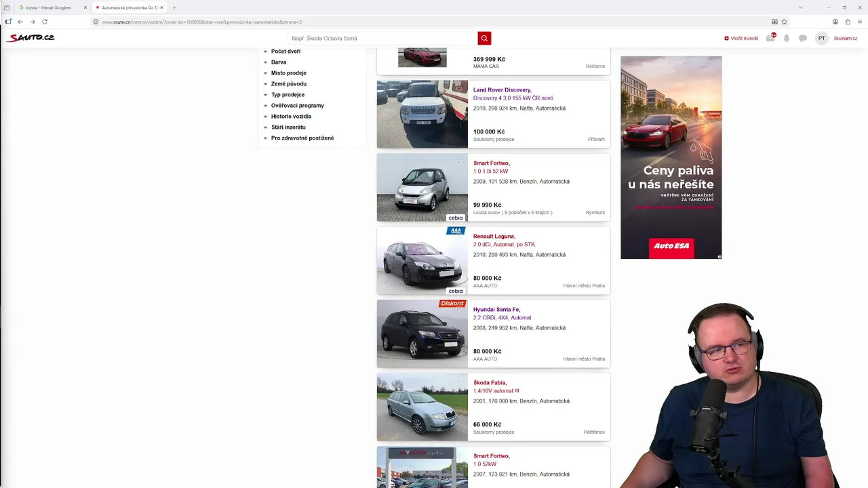Open the Škoda Fabia listing title
868x488 pixels.
coord(490,382)
